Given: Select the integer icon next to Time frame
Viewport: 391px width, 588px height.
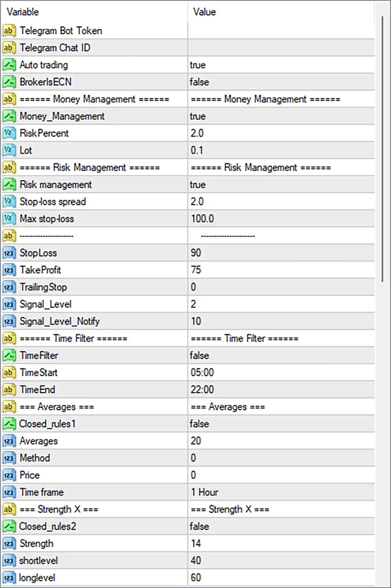Looking at the screenshot, I should pos(9,492).
